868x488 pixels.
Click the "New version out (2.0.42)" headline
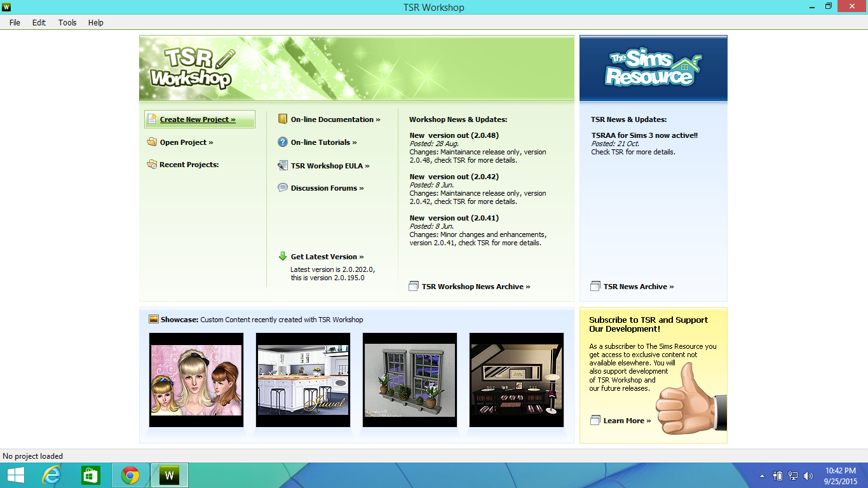(x=454, y=177)
